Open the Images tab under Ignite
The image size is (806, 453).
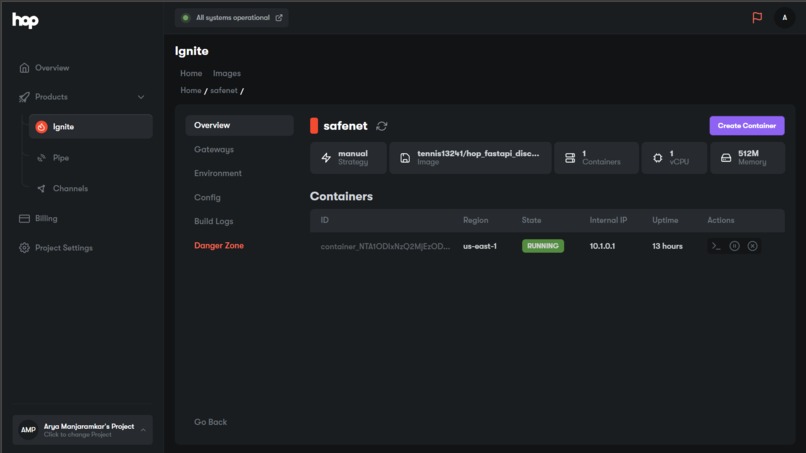pyautogui.click(x=227, y=74)
